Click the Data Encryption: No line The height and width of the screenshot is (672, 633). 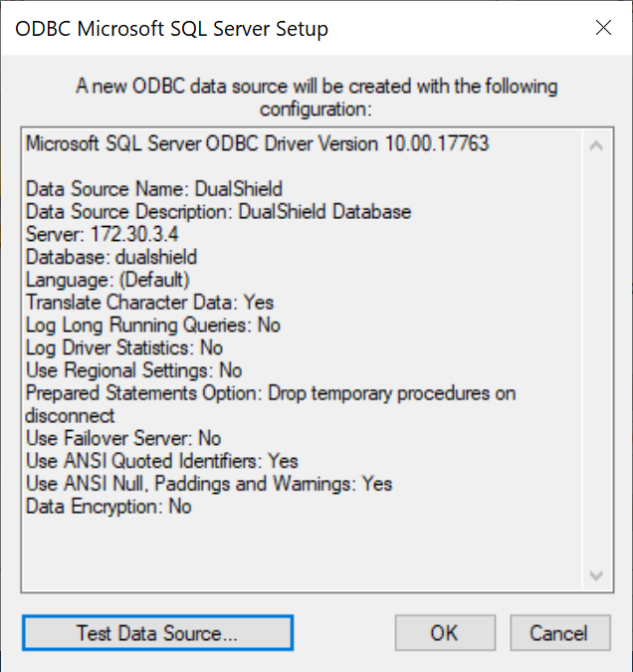tap(108, 507)
